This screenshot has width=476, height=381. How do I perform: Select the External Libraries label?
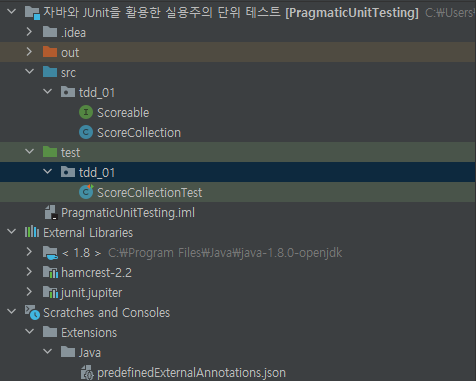88,233
